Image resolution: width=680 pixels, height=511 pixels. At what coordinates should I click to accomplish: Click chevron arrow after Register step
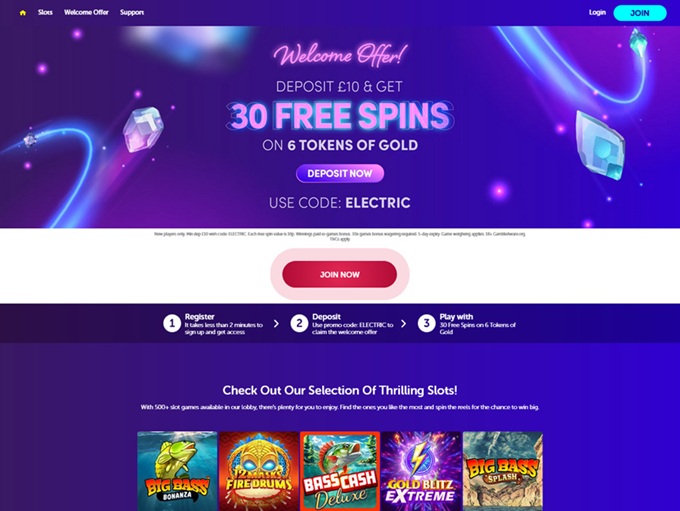276,324
